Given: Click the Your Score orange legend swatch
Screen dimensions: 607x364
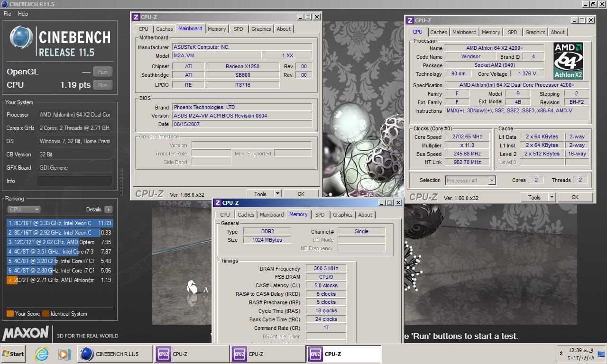Looking at the screenshot, I should pyautogui.click(x=10, y=314).
